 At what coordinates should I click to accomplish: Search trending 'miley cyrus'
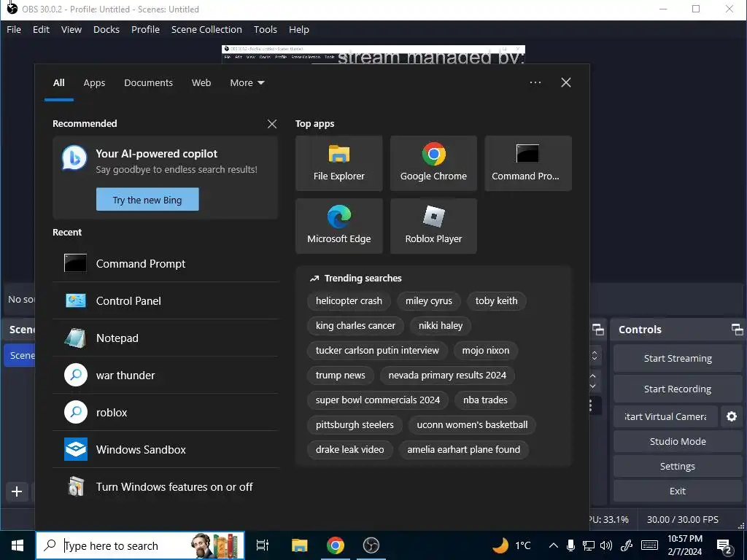point(429,301)
